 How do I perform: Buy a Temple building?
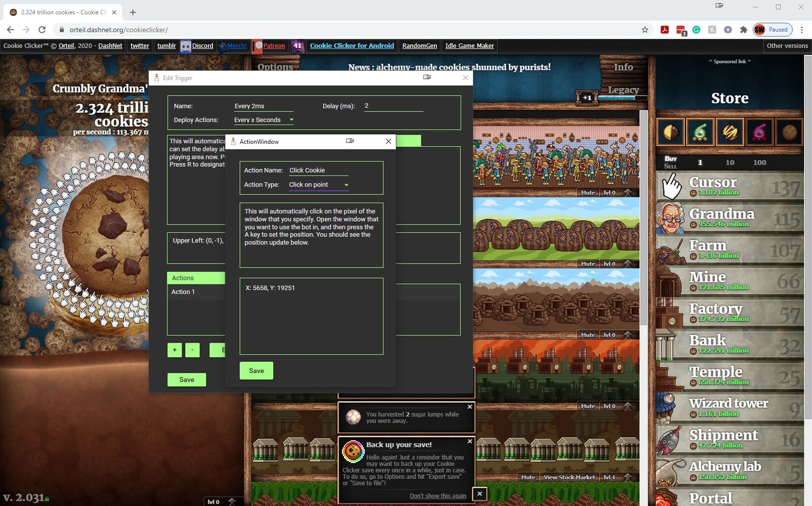pyautogui.click(x=730, y=376)
